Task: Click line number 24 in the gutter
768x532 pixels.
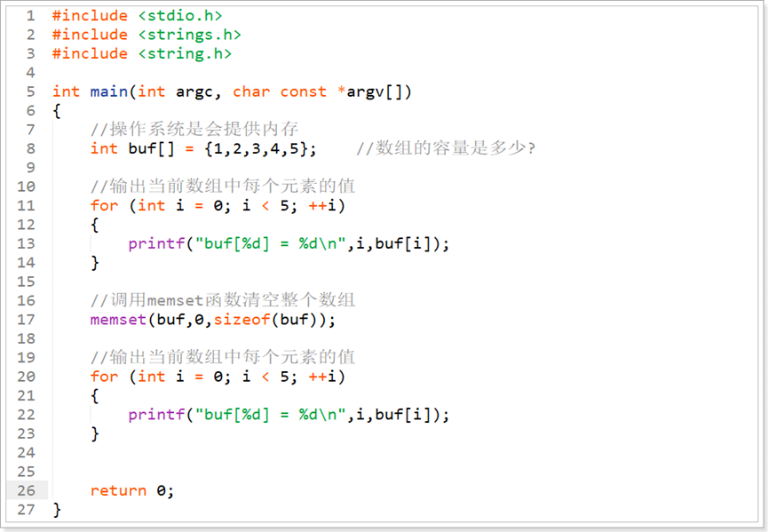Action: 27,453
